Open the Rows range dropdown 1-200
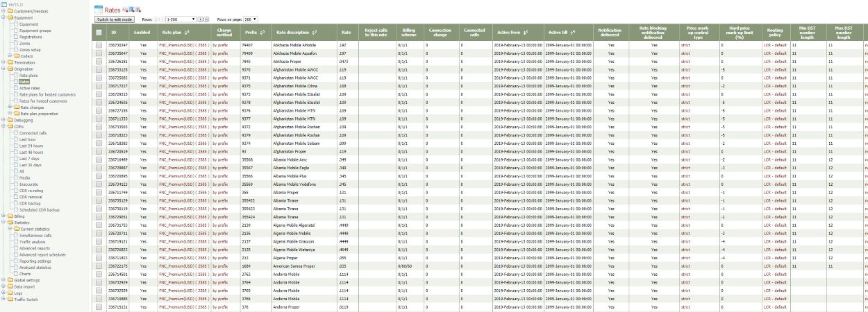 point(181,19)
